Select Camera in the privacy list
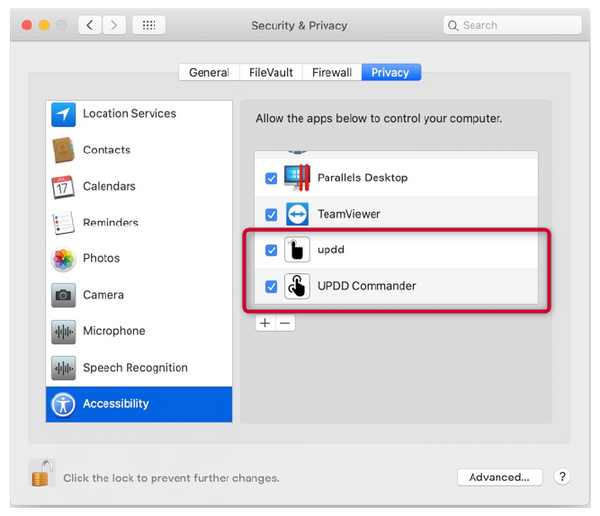 tap(139, 295)
